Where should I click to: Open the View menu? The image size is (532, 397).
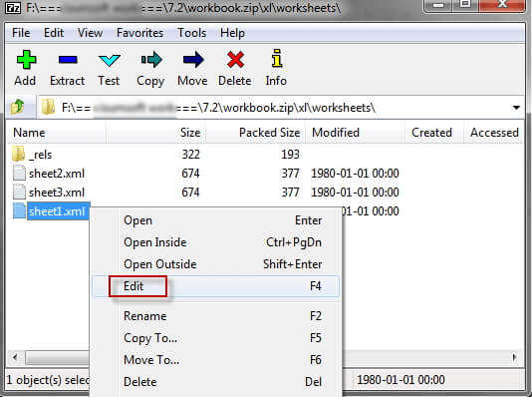point(90,33)
